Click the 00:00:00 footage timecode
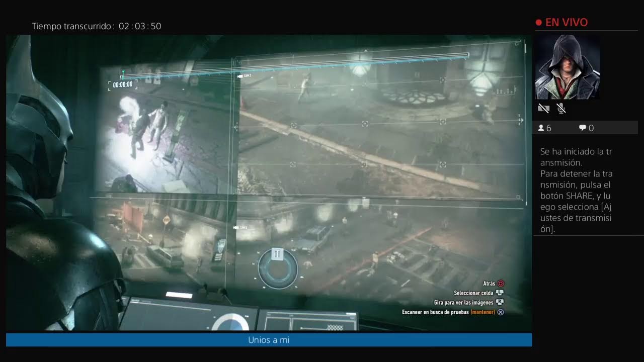Viewport: 644px width, 362px height. (123, 84)
